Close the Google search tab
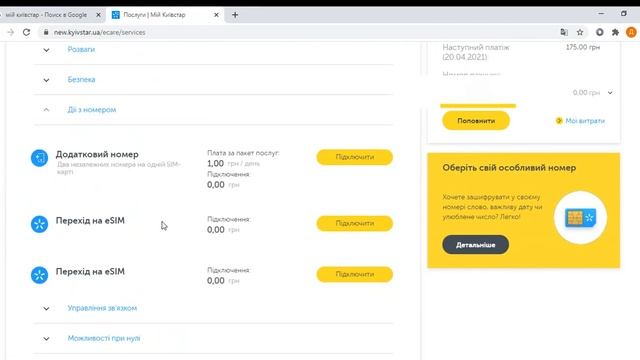The height and width of the screenshot is (360, 640). (x=98, y=15)
